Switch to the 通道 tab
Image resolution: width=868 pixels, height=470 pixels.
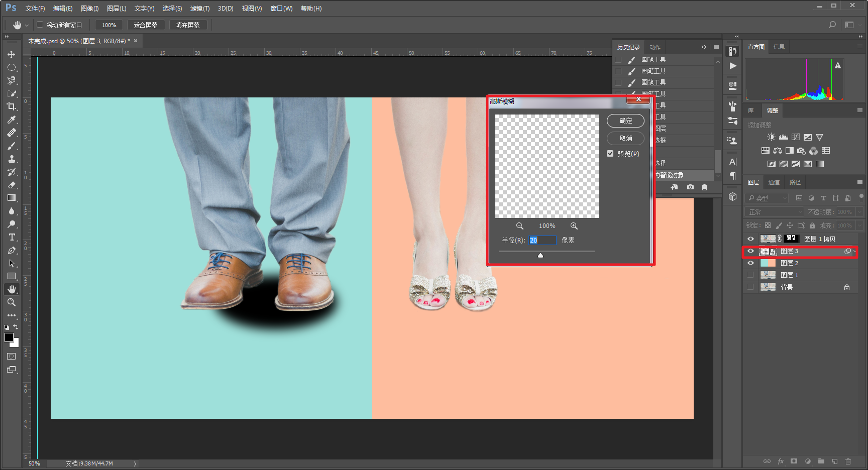(x=774, y=182)
